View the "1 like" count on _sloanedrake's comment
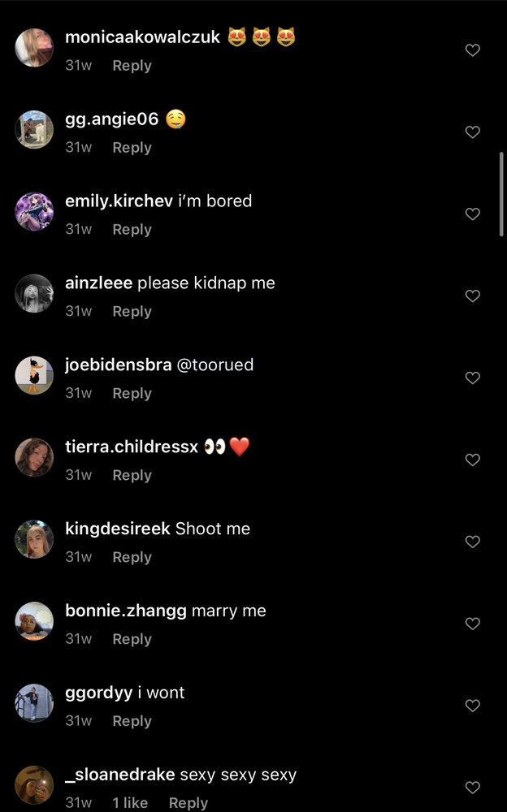Image resolution: width=507 pixels, height=812 pixels. pyautogui.click(x=130, y=803)
